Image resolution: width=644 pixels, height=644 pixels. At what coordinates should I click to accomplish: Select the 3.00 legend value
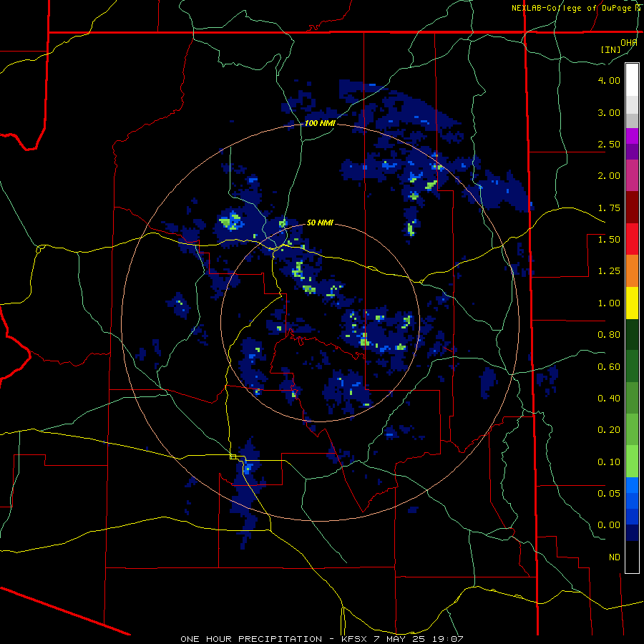pyautogui.click(x=609, y=112)
